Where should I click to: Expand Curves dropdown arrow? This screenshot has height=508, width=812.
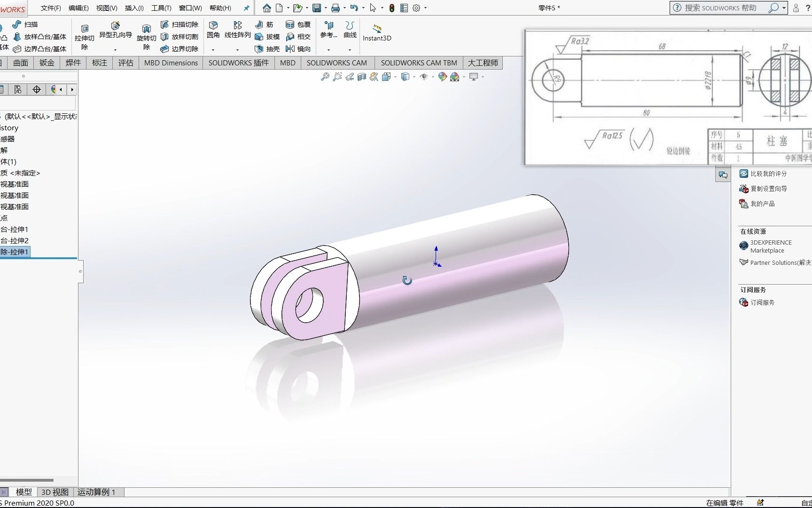pos(350,50)
